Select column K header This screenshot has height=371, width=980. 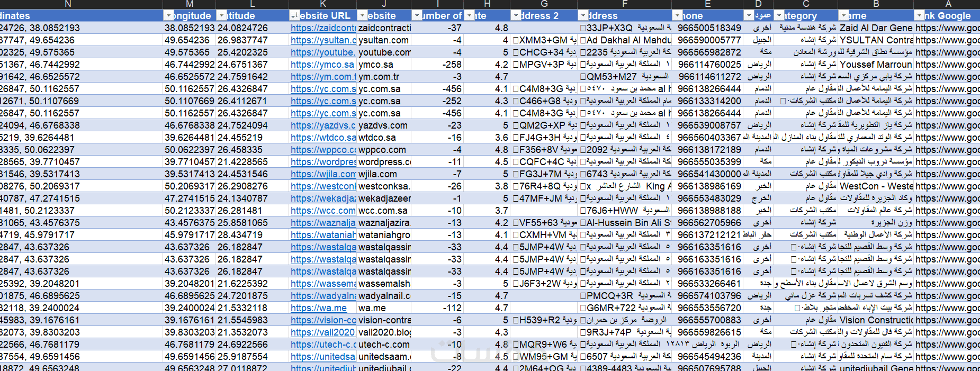click(x=322, y=4)
